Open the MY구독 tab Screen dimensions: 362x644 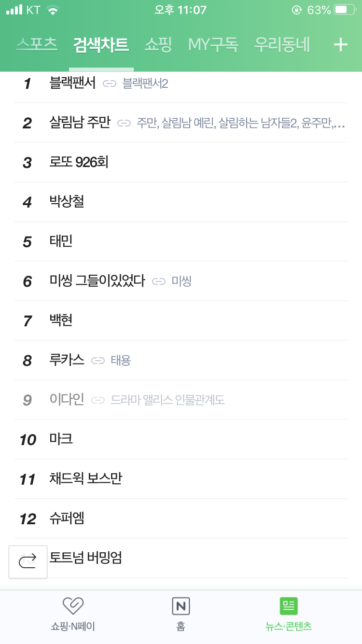(213, 44)
